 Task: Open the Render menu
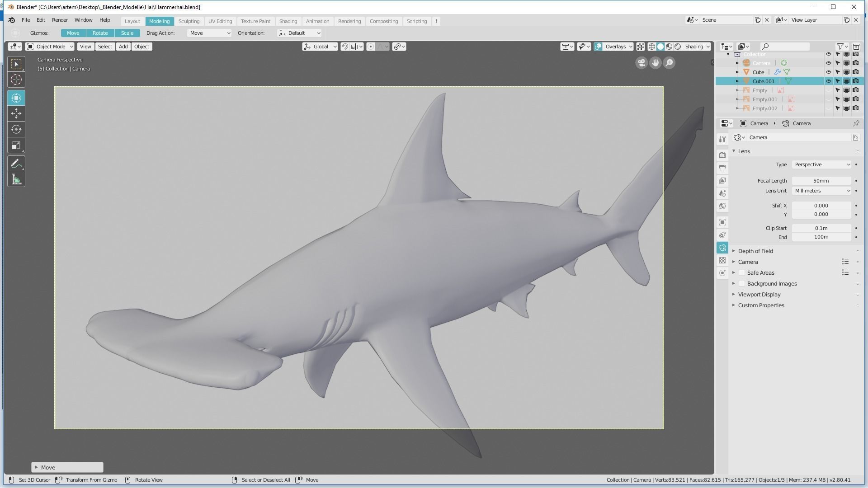click(60, 20)
